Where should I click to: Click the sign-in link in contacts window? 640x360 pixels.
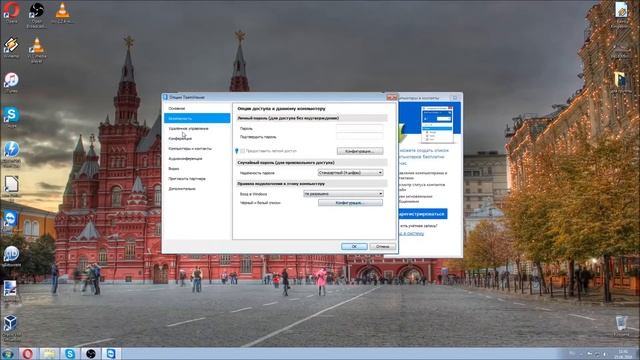411,233
